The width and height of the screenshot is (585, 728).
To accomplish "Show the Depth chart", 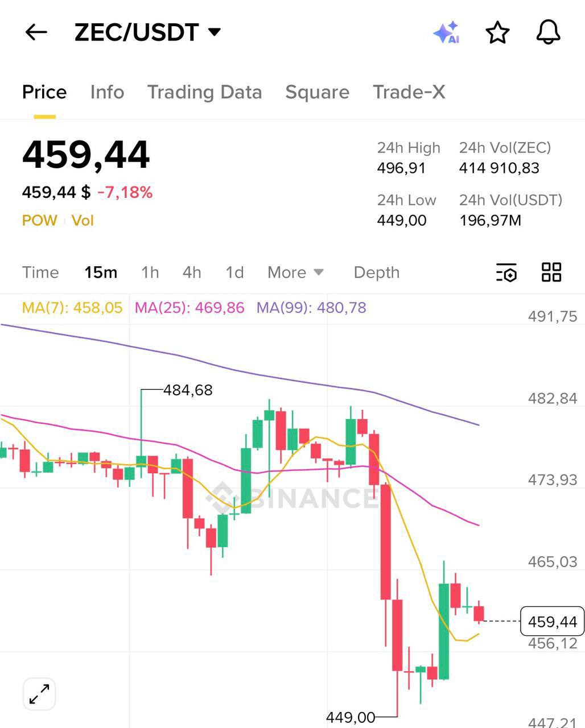I will coord(376,272).
